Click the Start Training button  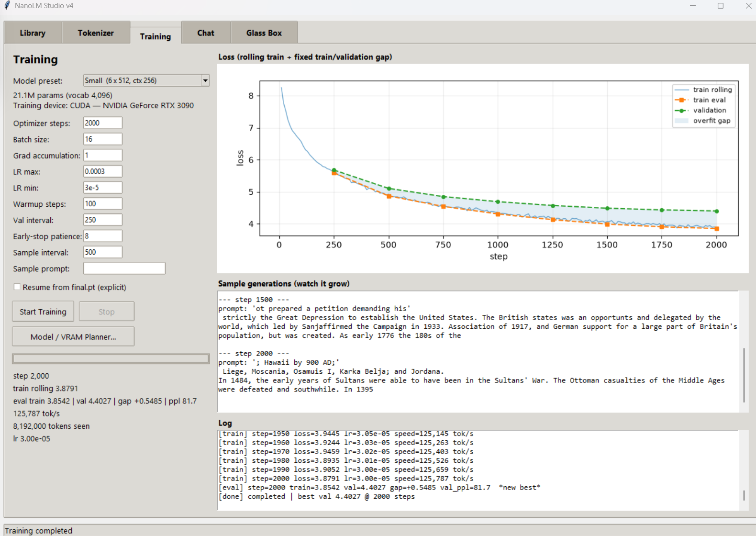[43, 312]
